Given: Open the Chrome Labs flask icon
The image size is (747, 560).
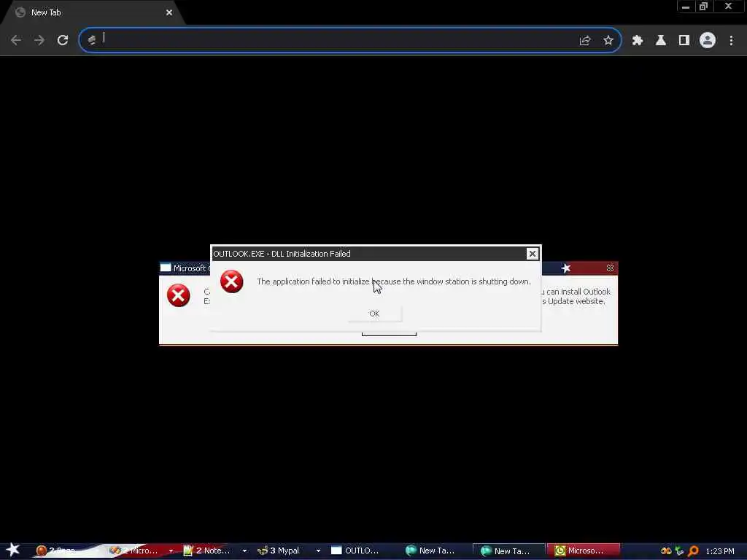Looking at the screenshot, I should click(x=661, y=41).
